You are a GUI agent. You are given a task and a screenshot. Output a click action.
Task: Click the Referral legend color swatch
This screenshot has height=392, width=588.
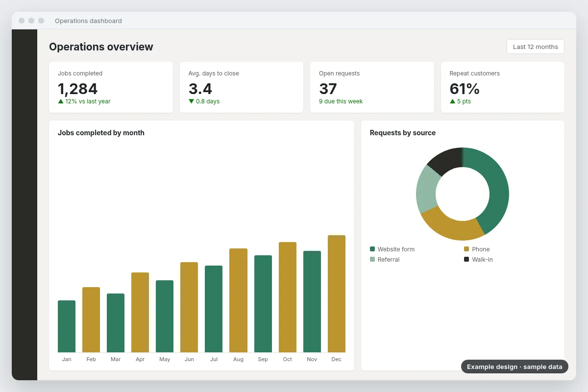(372, 259)
